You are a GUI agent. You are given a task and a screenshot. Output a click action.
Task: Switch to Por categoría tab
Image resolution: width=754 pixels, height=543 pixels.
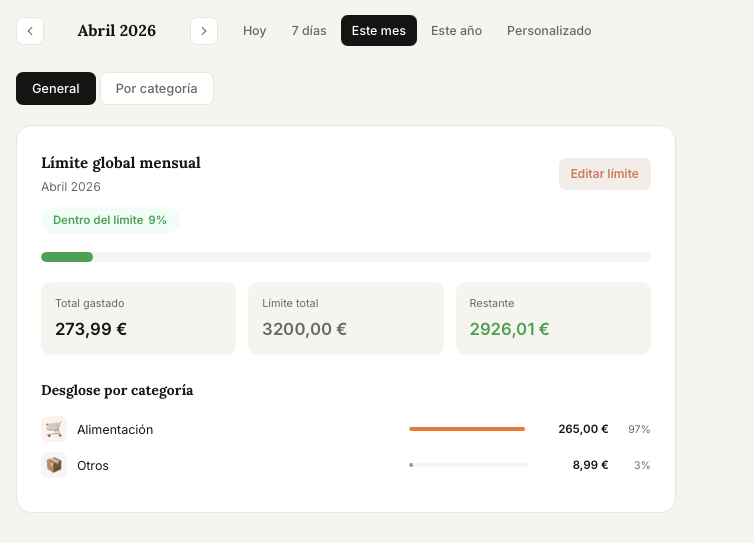(x=157, y=89)
